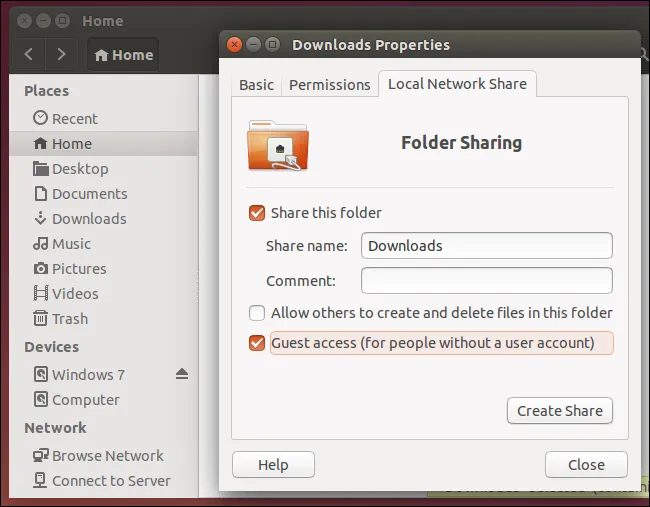Switch to the Permissions tab
Viewport: 650px width, 507px height.
329,85
